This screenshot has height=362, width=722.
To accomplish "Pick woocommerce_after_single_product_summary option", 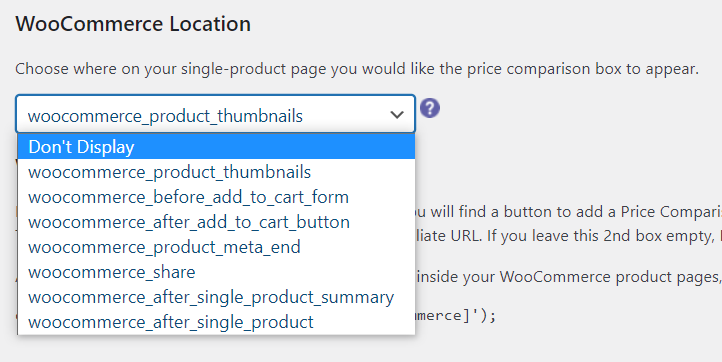I will point(216,297).
